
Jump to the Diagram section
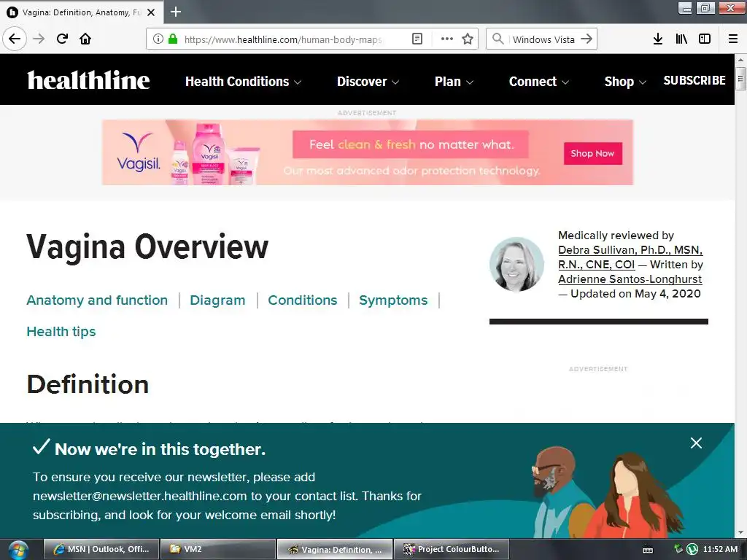point(217,300)
